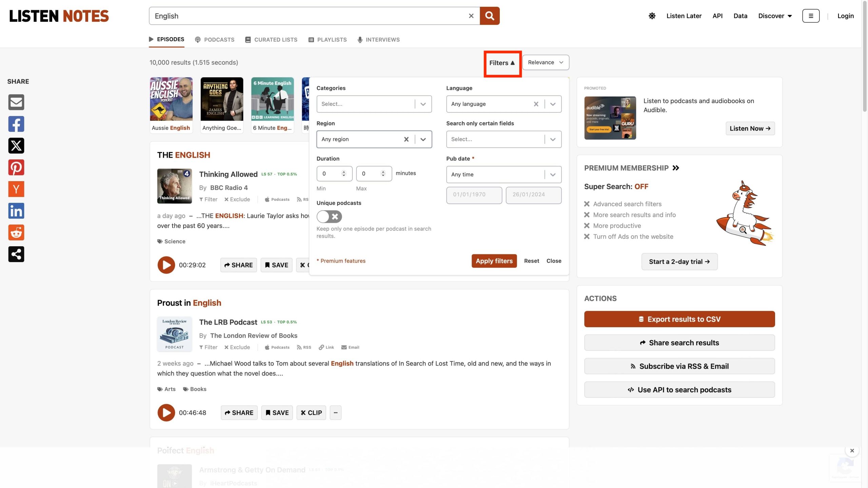Screen dimensions: 868x488
Task: Switch to the Podcasts tab
Action: point(215,40)
